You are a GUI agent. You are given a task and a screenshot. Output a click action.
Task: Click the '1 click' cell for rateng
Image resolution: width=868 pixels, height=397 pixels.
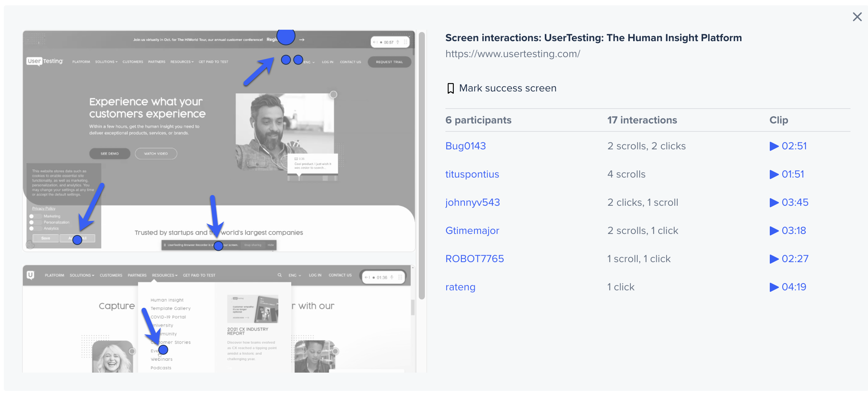(621, 287)
